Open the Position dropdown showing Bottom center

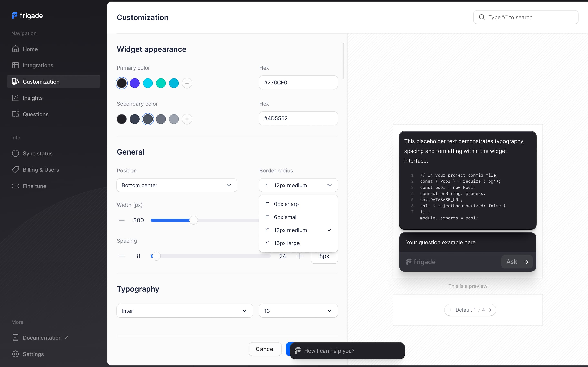pyautogui.click(x=177, y=185)
